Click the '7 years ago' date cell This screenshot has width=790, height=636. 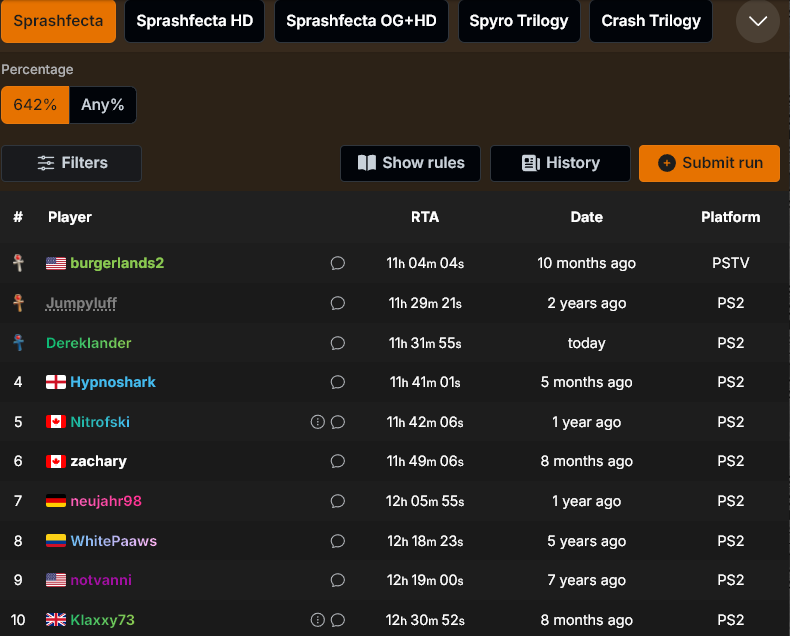(x=586, y=580)
